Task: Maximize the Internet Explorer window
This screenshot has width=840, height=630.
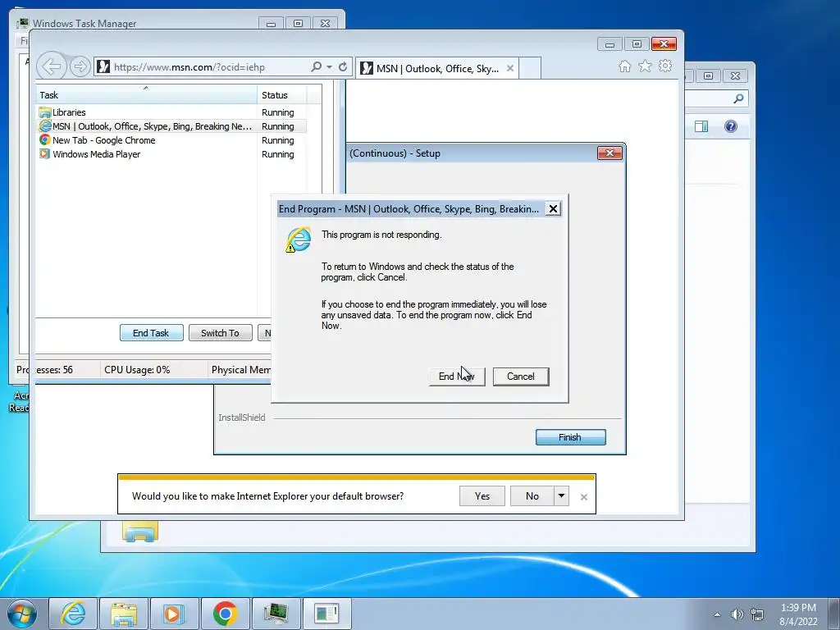Action: (x=637, y=44)
